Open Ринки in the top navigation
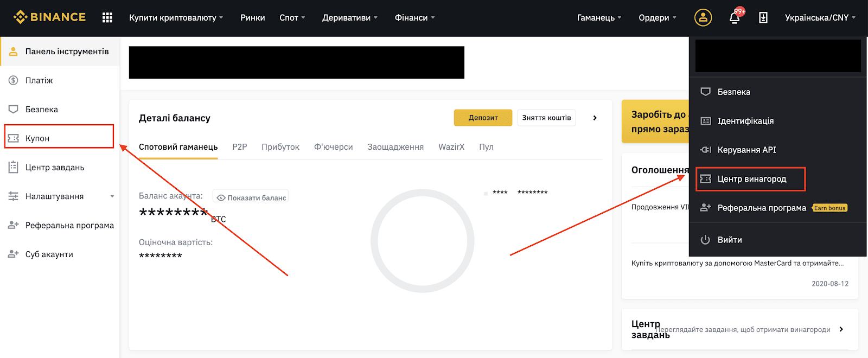The height and width of the screenshot is (358, 868). [253, 17]
